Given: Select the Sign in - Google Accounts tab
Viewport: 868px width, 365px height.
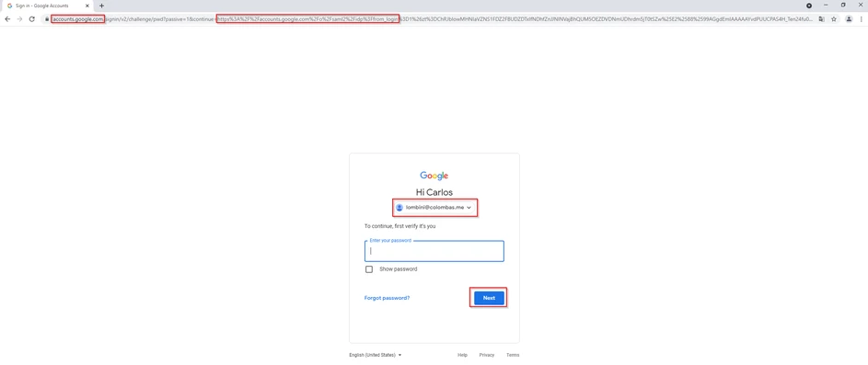Looking at the screenshot, I should [48, 6].
